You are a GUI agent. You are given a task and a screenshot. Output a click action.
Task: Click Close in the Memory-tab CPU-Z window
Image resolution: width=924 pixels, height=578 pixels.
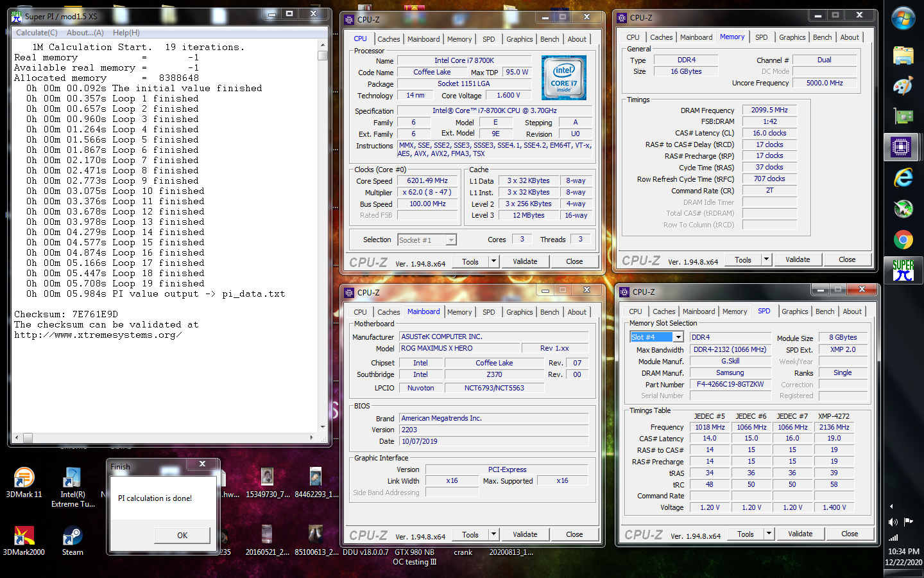coord(847,259)
